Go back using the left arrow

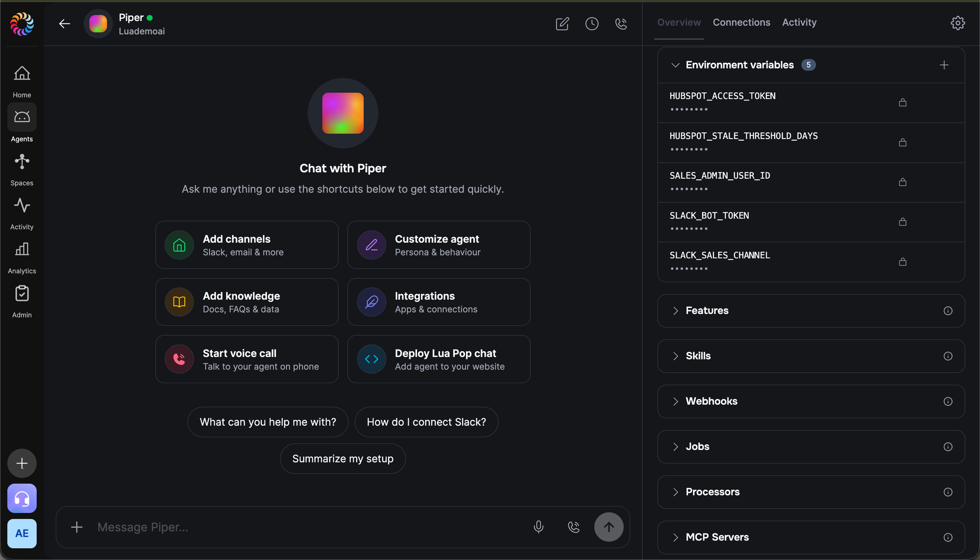click(65, 24)
